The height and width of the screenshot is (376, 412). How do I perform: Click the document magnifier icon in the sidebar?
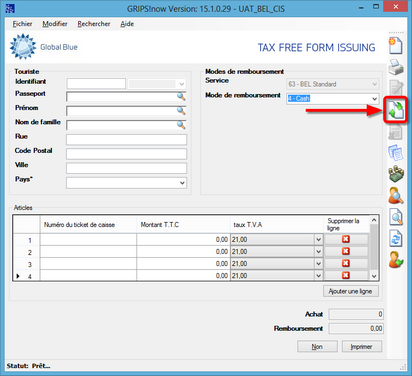pos(396,217)
